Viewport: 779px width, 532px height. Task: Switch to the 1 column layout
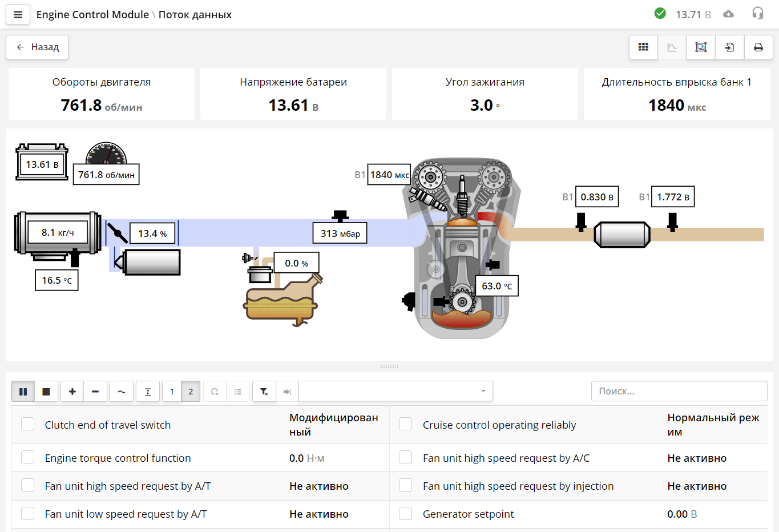172,392
